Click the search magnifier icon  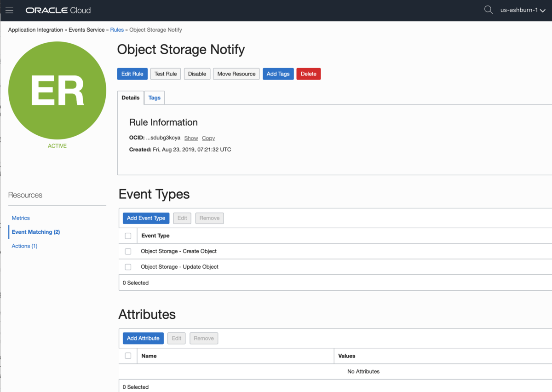click(x=489, y=10)
